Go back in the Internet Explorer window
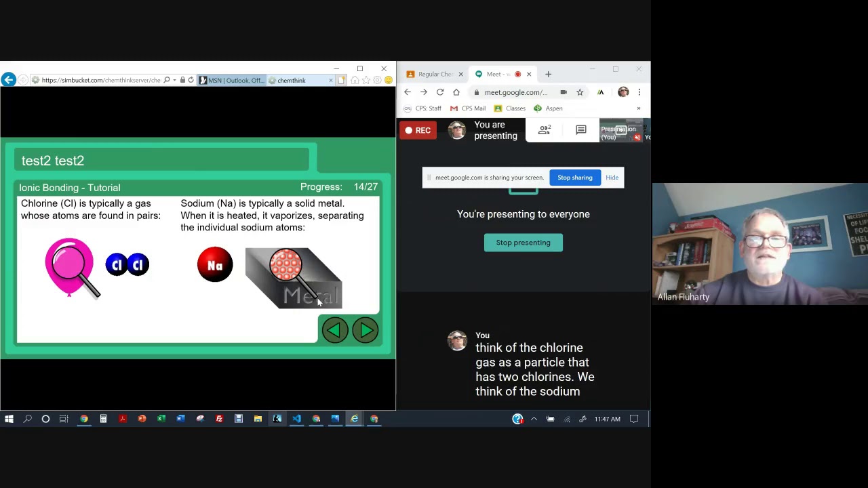The image size is (868, 488). coord(8,80)
